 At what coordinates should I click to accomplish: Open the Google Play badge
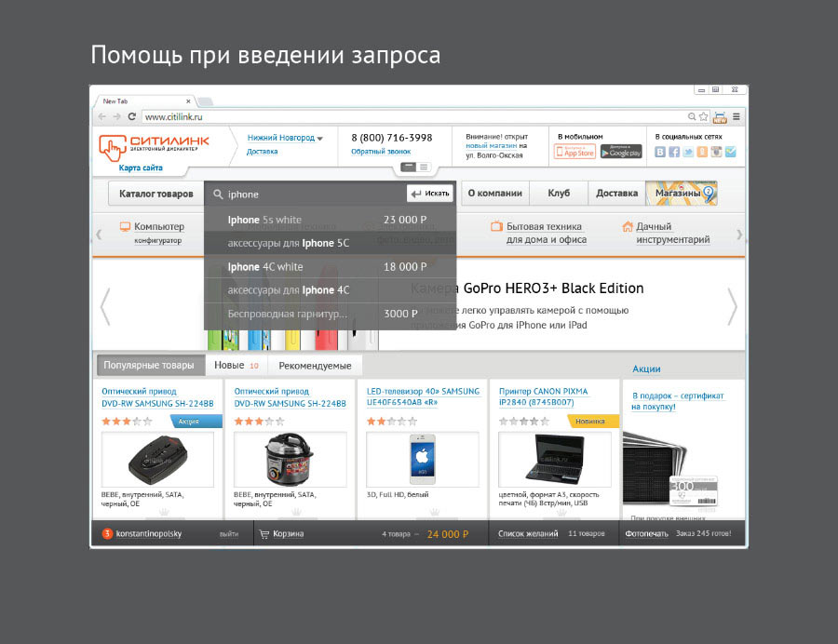point(621,152)
